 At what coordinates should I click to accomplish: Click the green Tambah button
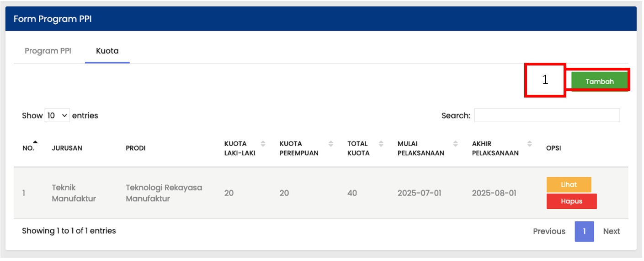pyautogui.click(x=600, y=82)
